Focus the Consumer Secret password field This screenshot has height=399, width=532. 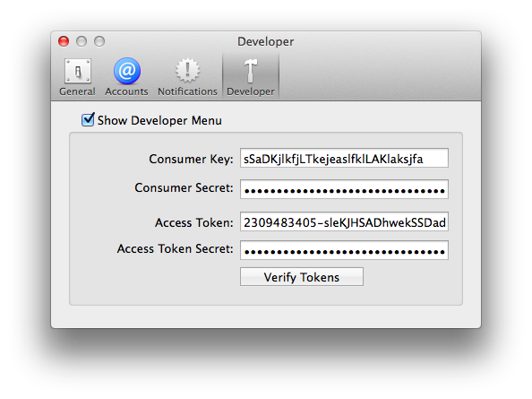(x=344, y=189)
